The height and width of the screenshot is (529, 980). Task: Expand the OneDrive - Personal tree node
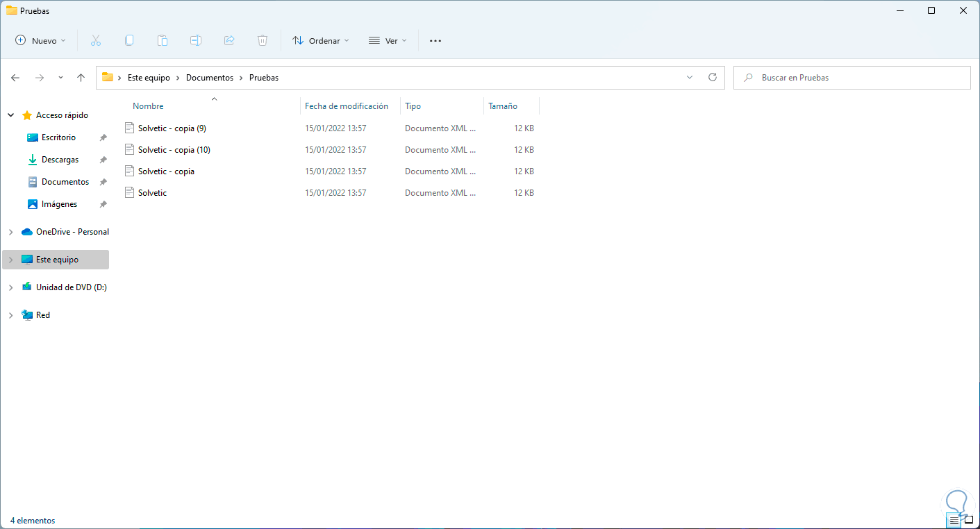pyautogui.click(x=10, y=232)
